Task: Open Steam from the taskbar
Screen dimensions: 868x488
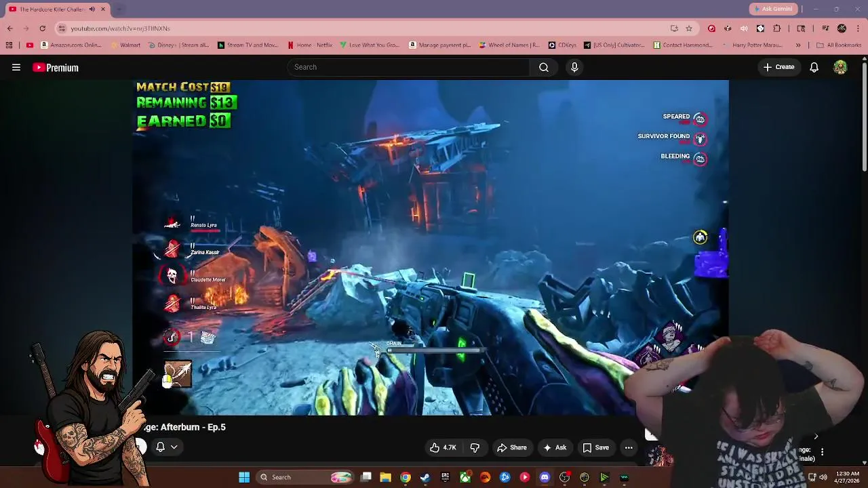Action: (425, 477)
